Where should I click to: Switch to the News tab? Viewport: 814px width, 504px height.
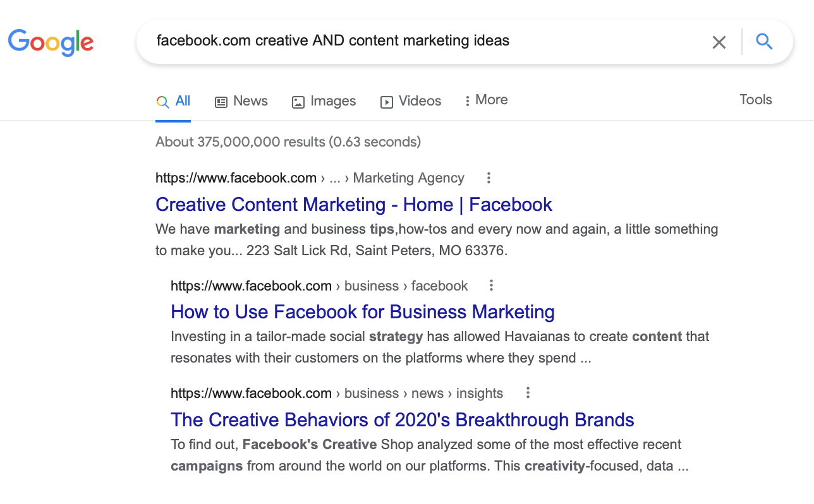point(250,100)
